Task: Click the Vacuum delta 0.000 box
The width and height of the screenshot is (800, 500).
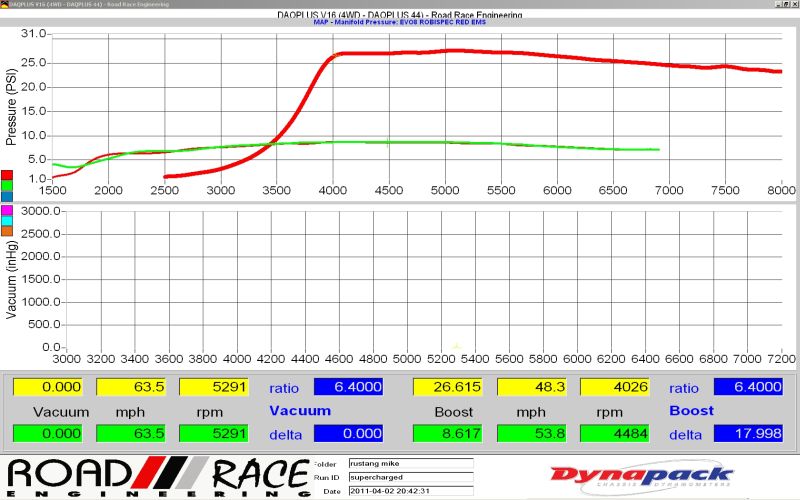Action: click(x=348, y=434)
